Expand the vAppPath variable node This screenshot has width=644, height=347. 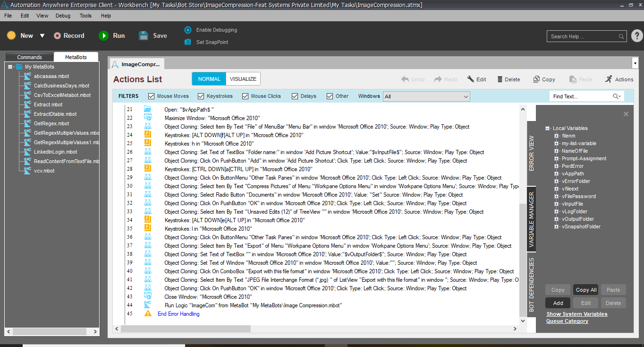[557, 173]
